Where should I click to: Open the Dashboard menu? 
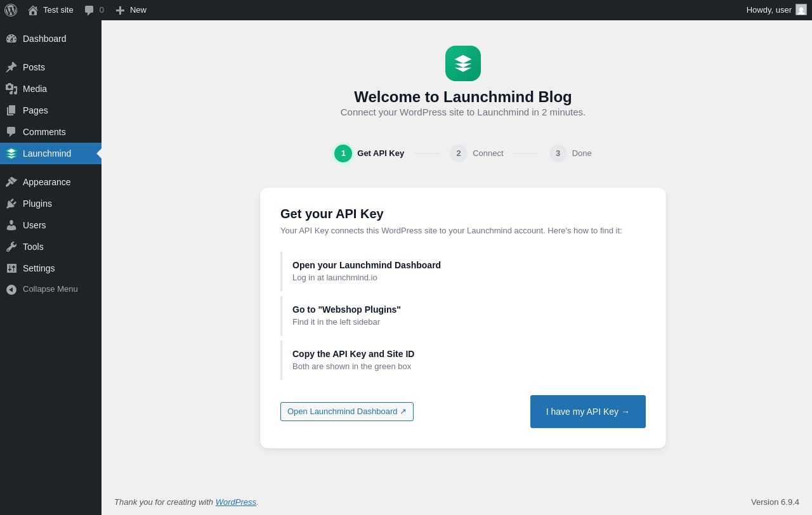[51, 39]
